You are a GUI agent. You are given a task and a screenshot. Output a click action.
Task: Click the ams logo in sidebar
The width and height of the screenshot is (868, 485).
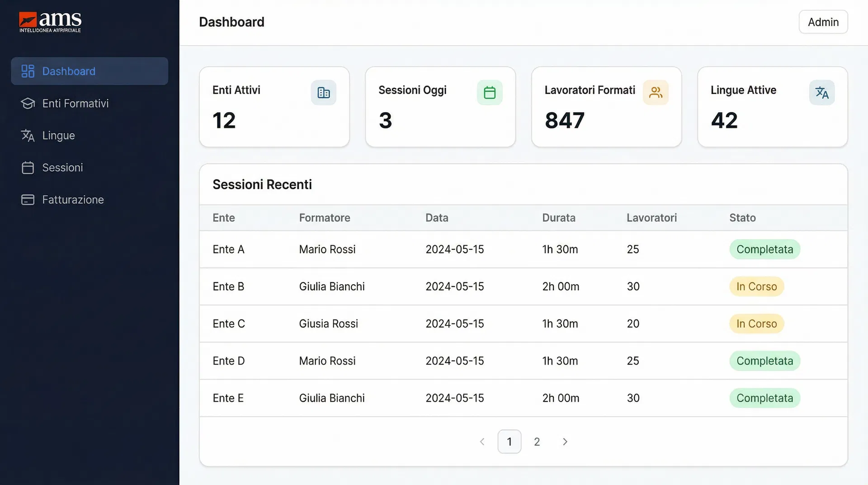coord(50,22)
